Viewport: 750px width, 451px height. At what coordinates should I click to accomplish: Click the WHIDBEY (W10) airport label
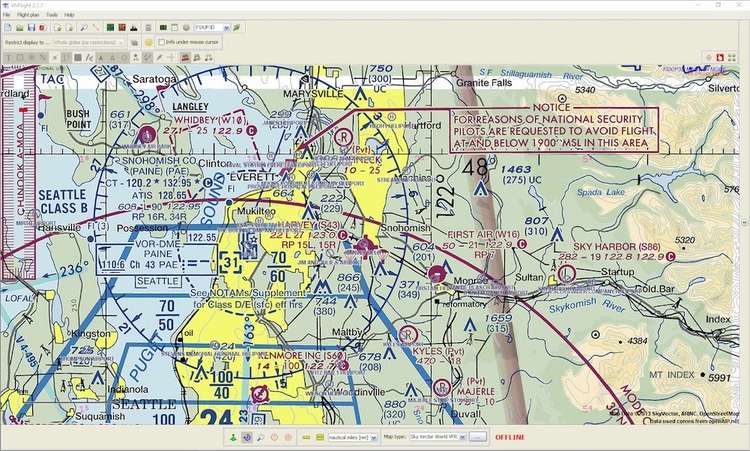210,120
